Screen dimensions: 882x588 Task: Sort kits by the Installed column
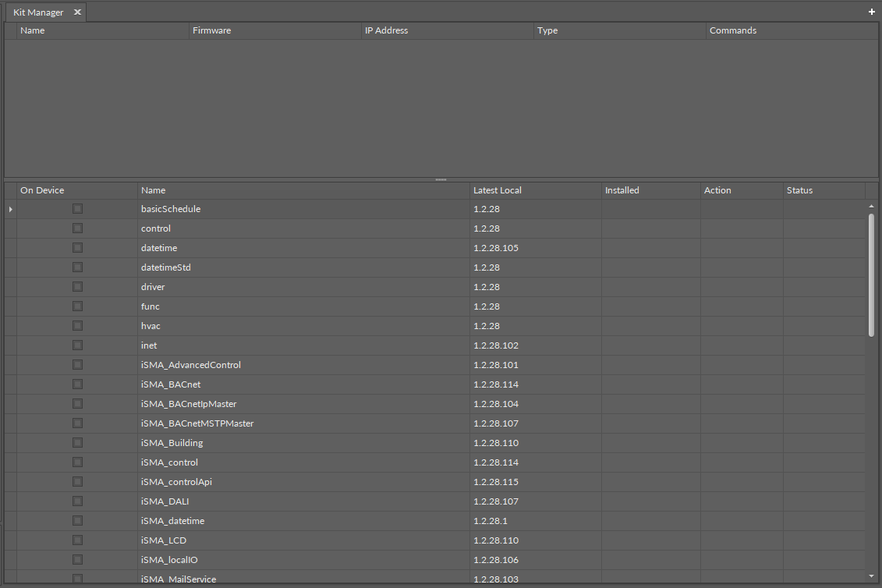click(x=622, y=190)
